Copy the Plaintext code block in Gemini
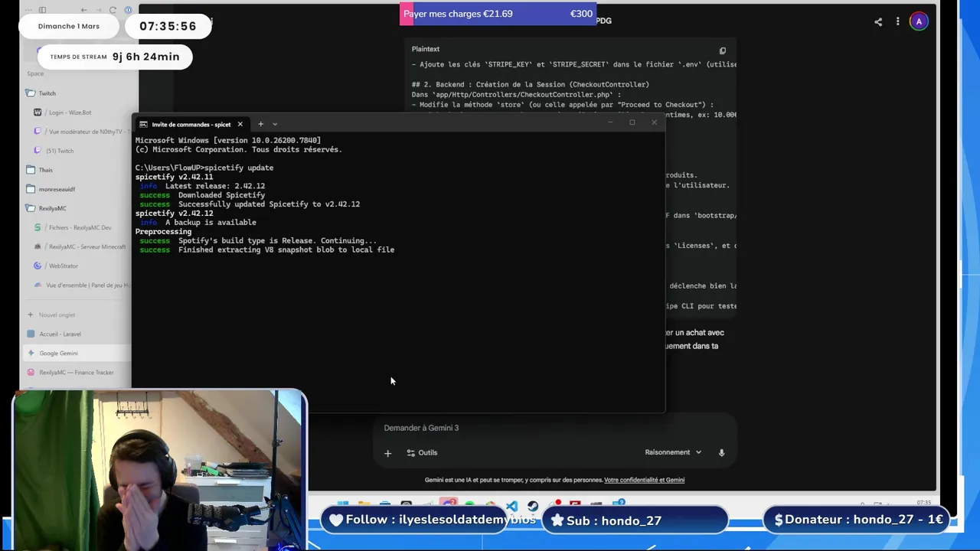Screen dimensions: 980x551 pyautogui.click(x=722, y=51)
